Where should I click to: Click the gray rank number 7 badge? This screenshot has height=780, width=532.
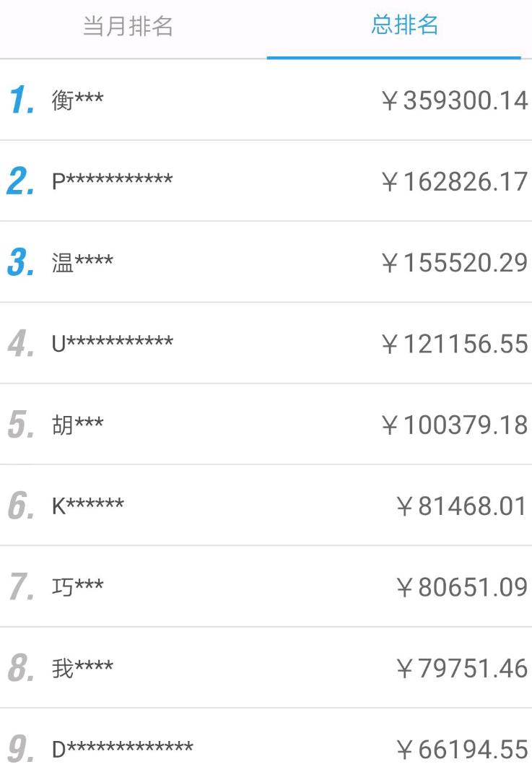tap(22, 587)
